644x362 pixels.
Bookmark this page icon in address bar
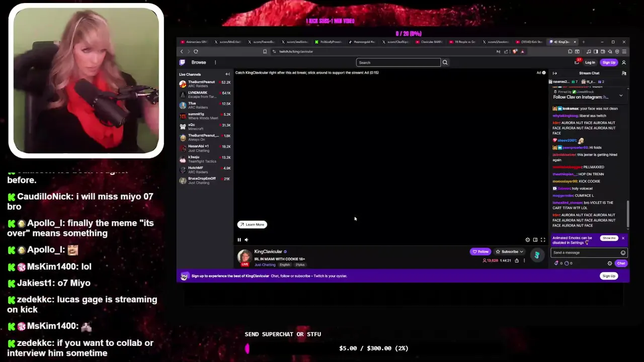(265, 51)
